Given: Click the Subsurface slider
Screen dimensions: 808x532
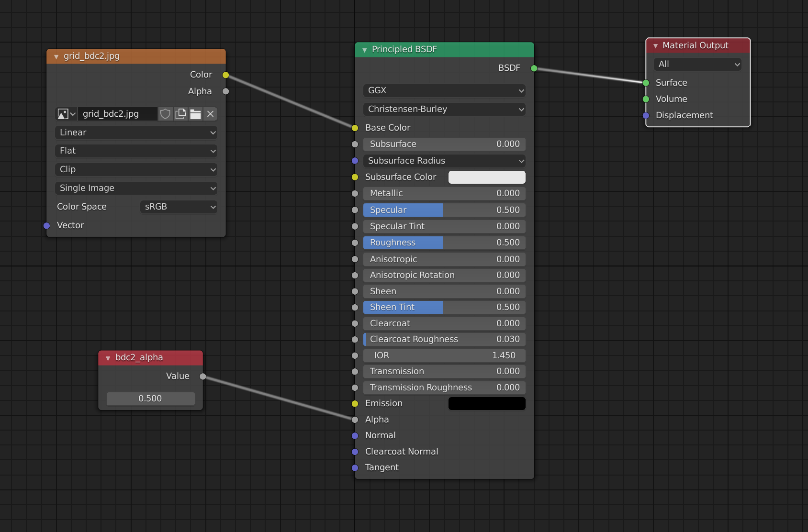Looking at the screenshot, I should (444, 144).
